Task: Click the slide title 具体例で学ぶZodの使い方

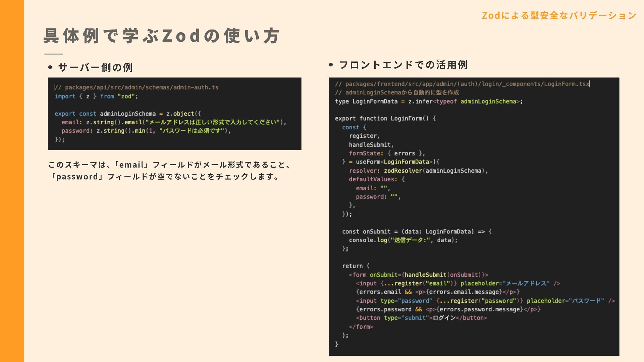Action: (161, 36)
